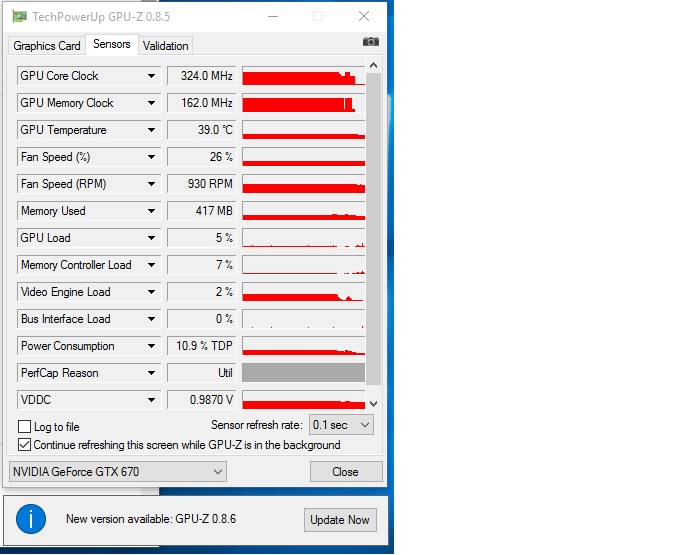Click the sensor list vertical scrollbar thumb

click(x=373, y=229)
